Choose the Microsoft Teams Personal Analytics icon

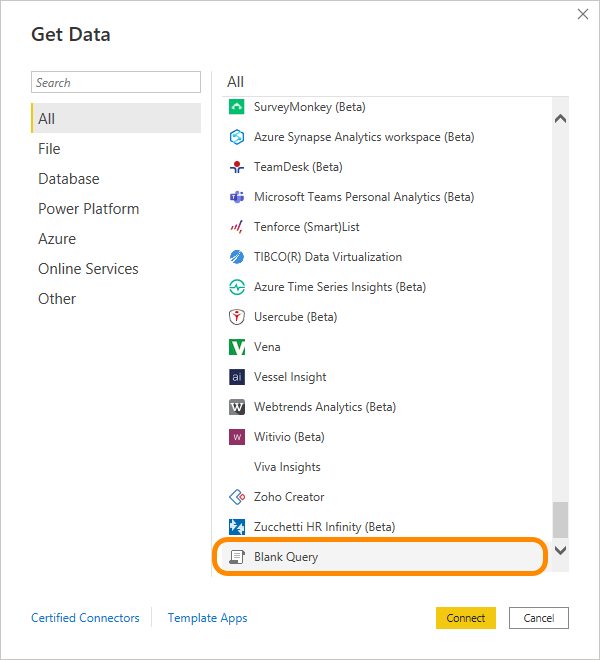click(x=237, y=197)
